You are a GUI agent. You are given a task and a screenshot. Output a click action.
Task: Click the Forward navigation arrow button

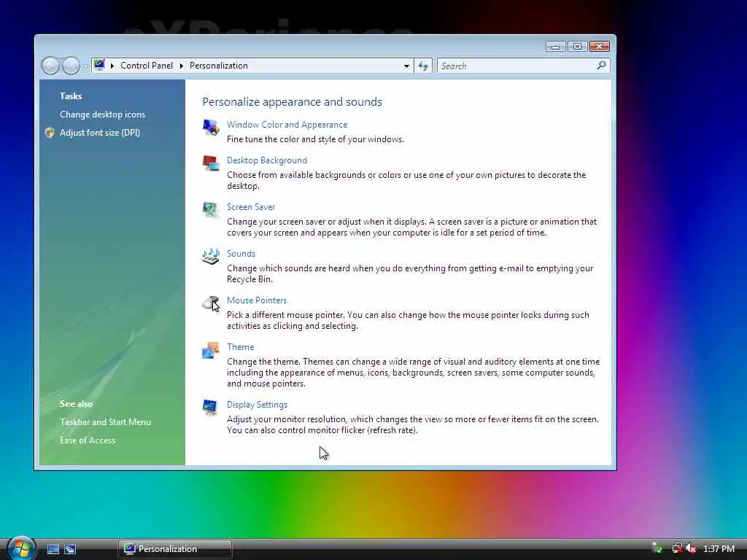point(71,66)
